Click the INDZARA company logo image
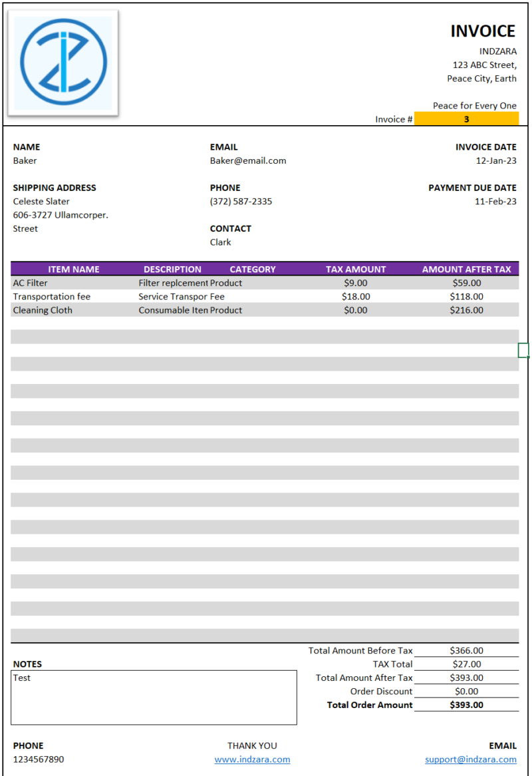This screenshot has width=532, height=776. tap(63, 60)
